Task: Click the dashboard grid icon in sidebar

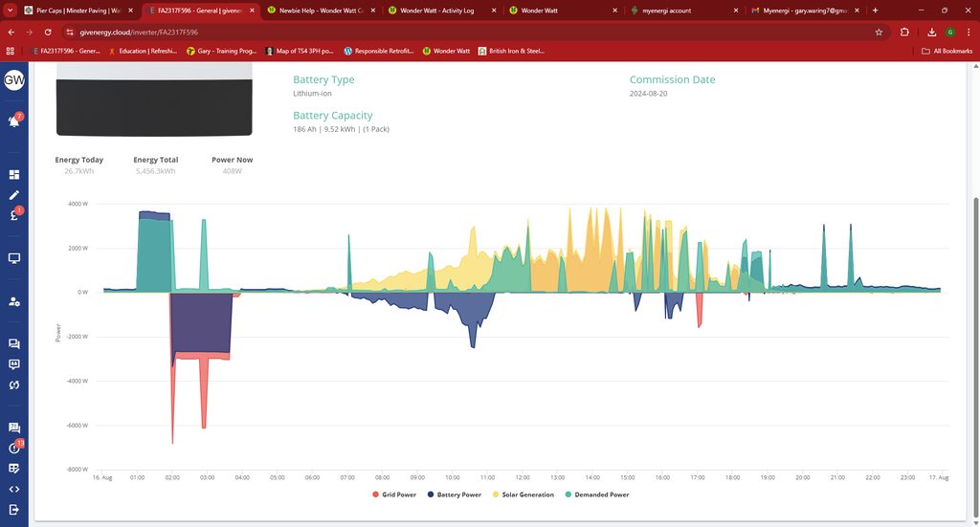Action: [x=14, y=175]
